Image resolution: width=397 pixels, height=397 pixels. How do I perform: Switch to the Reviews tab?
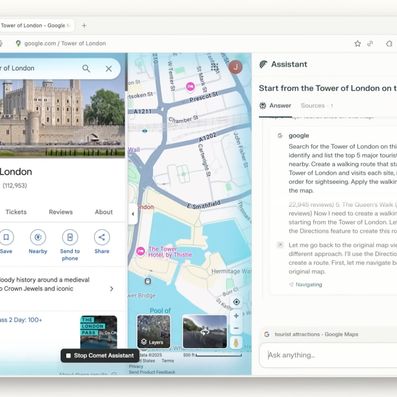click(x=61, y=212)
